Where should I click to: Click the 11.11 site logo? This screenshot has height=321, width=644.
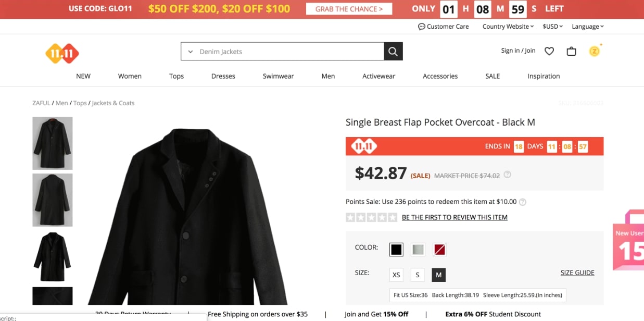[62, 53]
